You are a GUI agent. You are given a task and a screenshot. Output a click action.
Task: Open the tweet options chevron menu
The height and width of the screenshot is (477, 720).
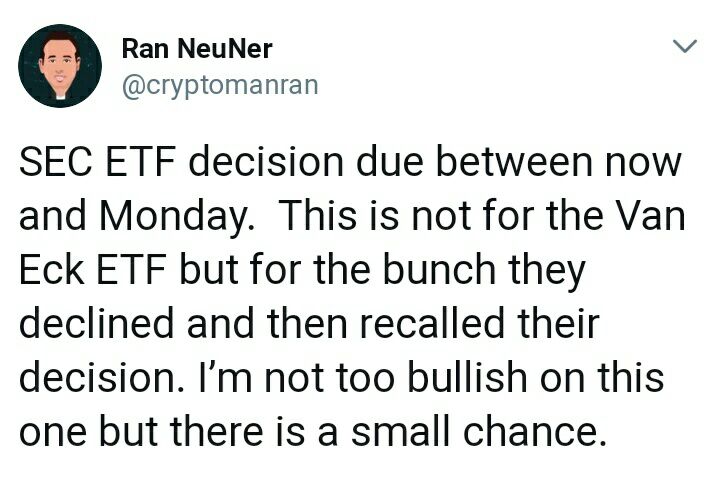point(685,46)
